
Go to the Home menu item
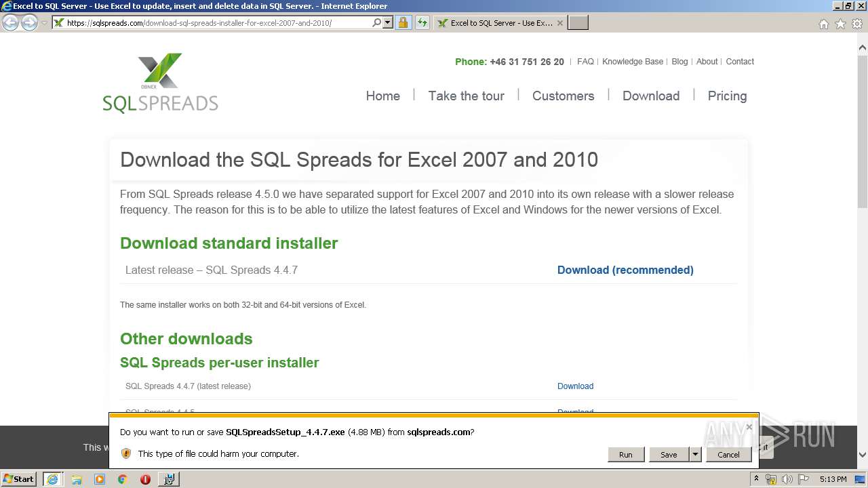pos(383,96)
